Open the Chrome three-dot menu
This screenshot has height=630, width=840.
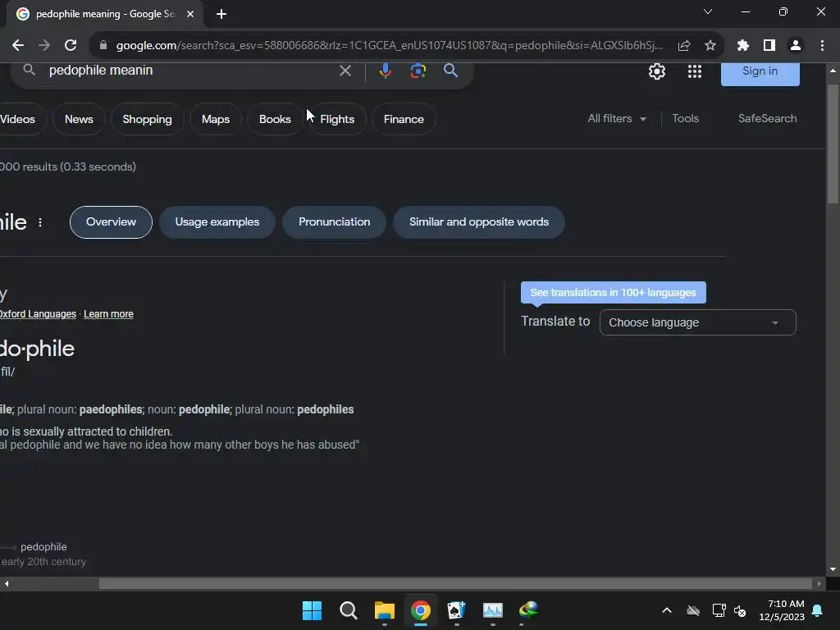(x=822, y=46)
